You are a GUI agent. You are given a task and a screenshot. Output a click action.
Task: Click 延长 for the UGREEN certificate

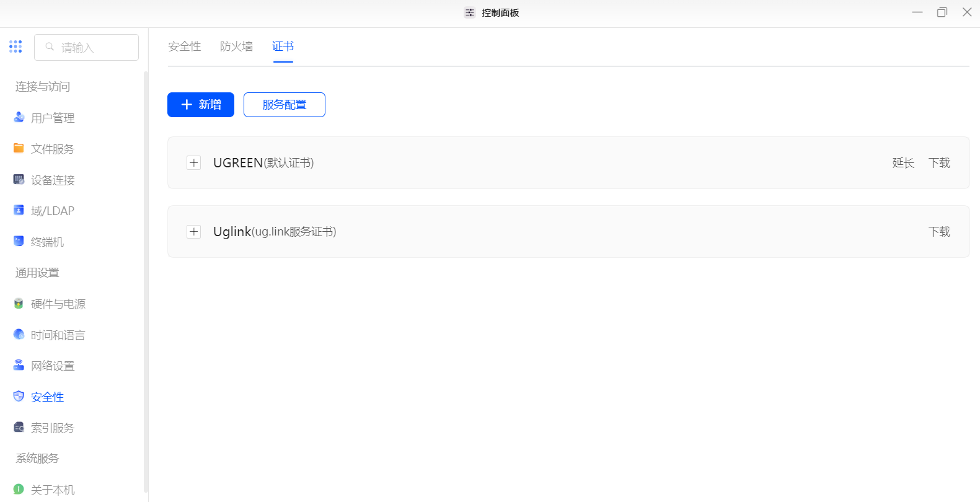point(903,163)
